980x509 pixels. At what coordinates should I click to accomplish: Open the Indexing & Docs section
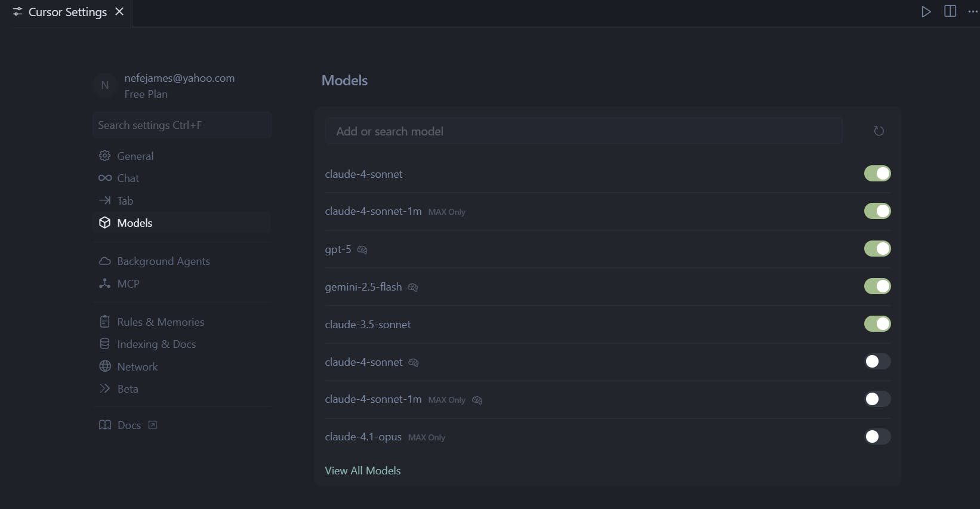(x=156, y=344)
